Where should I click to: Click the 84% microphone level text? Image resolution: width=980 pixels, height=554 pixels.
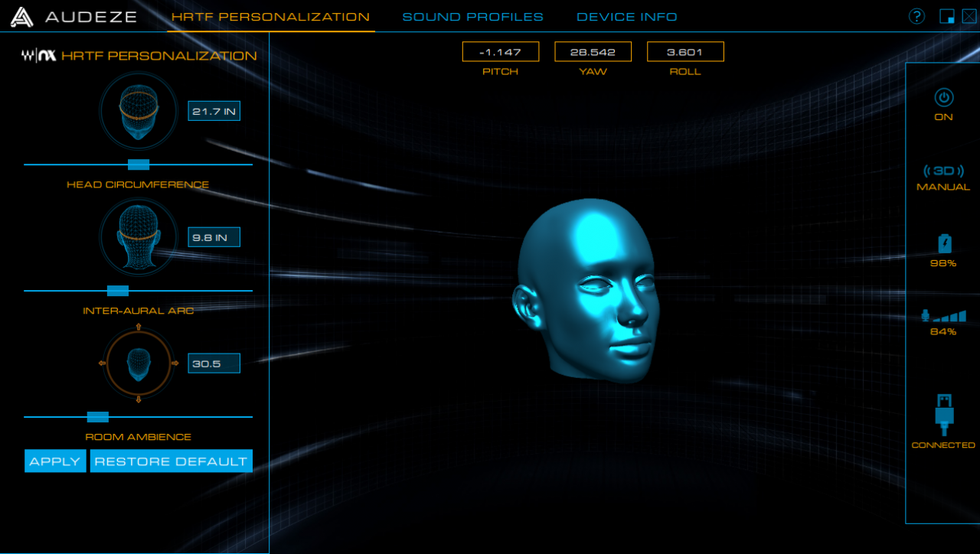pos(943,331)
